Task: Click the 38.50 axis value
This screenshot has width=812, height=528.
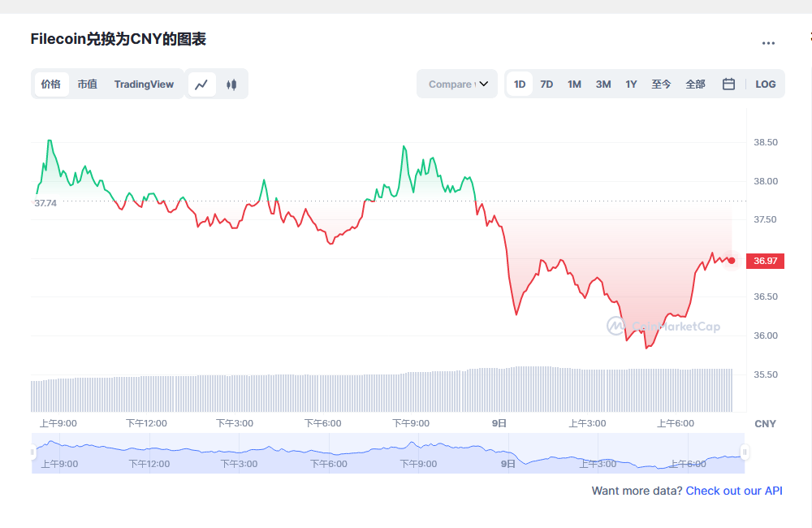Action: (x=766, y=142)
